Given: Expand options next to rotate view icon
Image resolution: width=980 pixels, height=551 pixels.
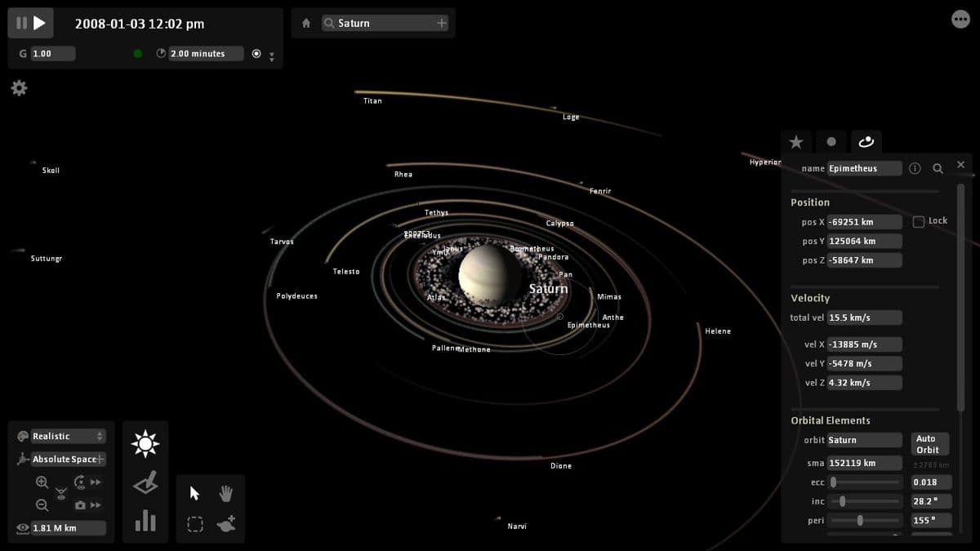Looking at the screenshot, I should (96, 482).
